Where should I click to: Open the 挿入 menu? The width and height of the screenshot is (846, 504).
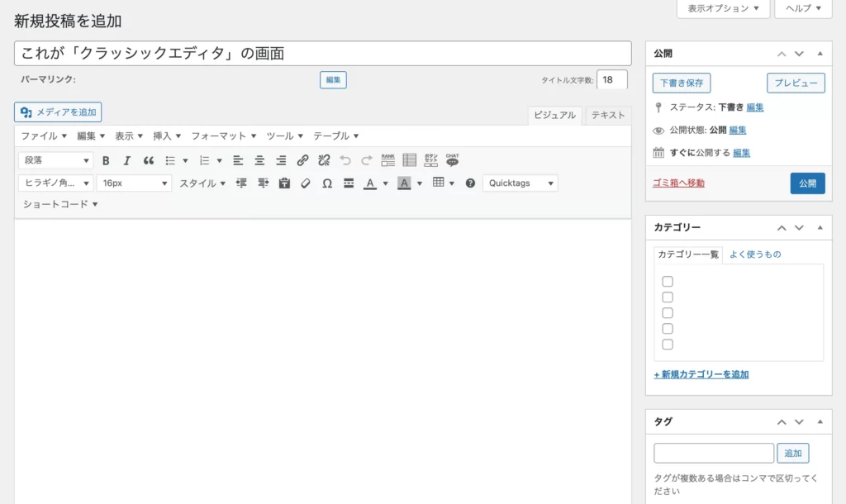167,136
